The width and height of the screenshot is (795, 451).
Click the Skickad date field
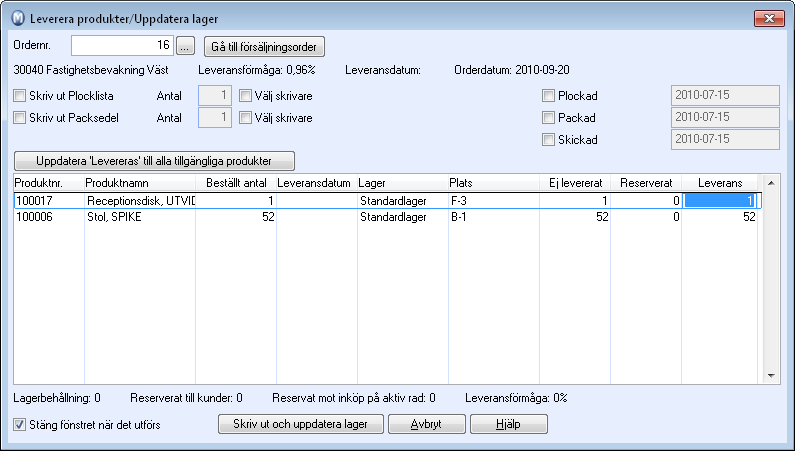[725, 139]
